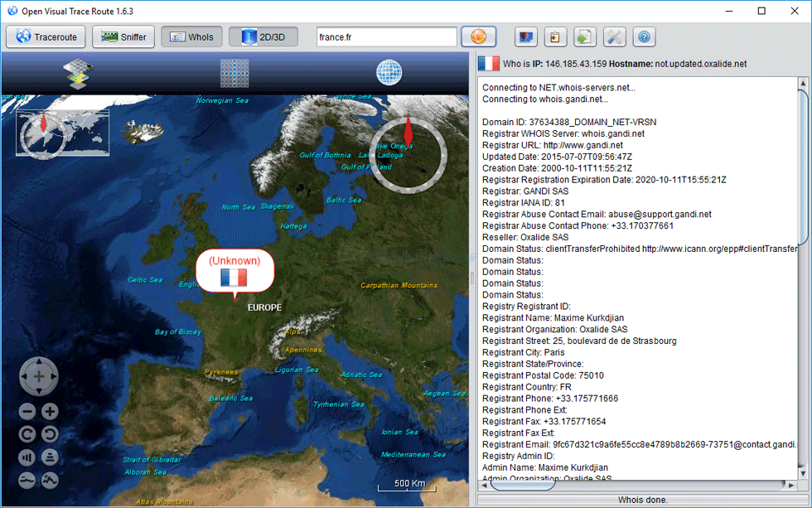Export data with the green arrow document icon

585,36
